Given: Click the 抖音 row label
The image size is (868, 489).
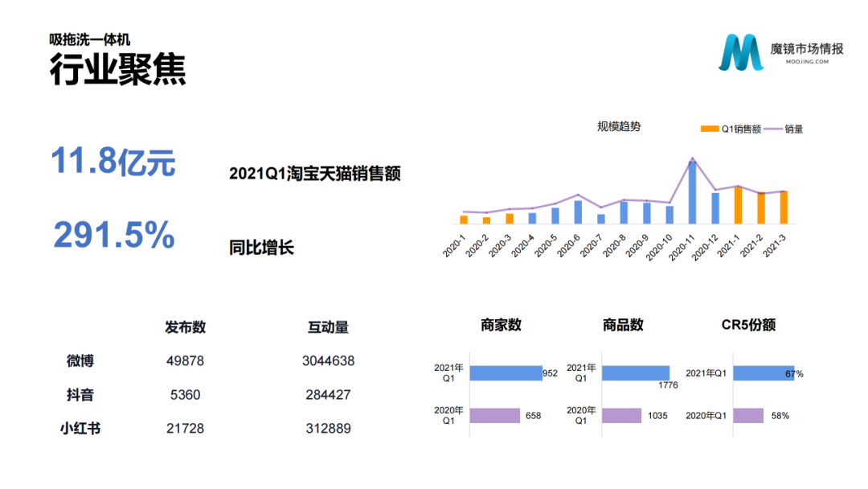Looking at the screenshot, I should click(80, 395).
